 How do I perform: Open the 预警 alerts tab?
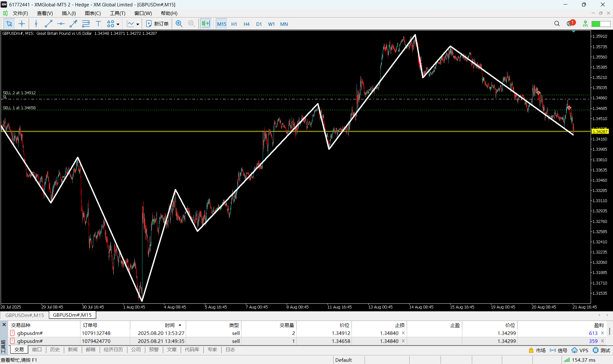[x=154, y=350]
